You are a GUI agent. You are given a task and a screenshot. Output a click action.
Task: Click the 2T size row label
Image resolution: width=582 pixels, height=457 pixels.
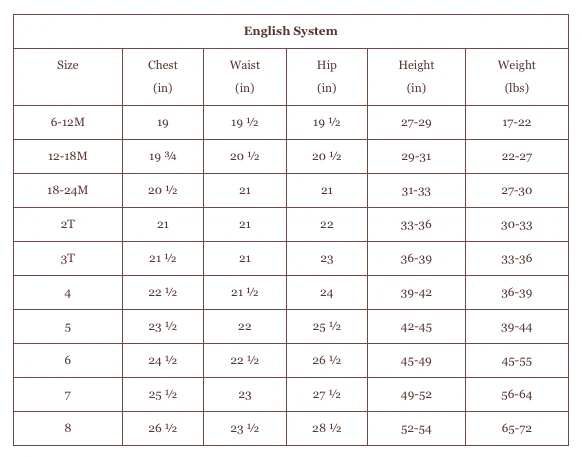(68, 224)
